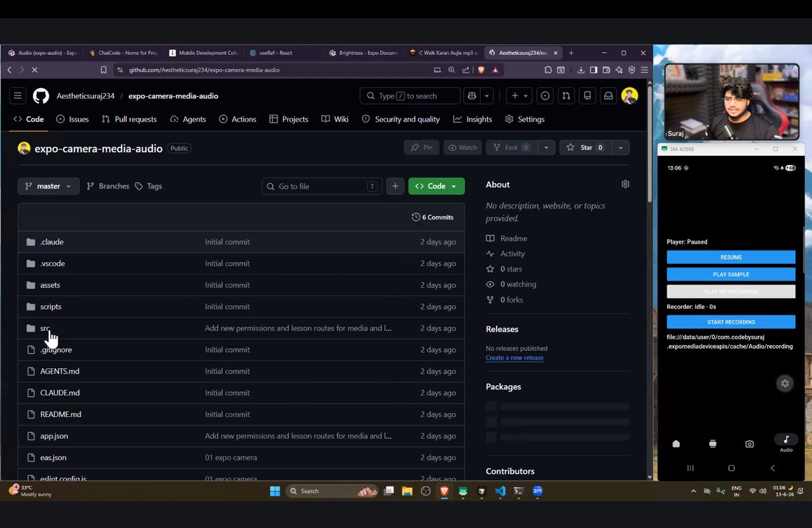812x528 pixels.
Task: Click the GitHub Type / to search box
Action: pos(410,96)
